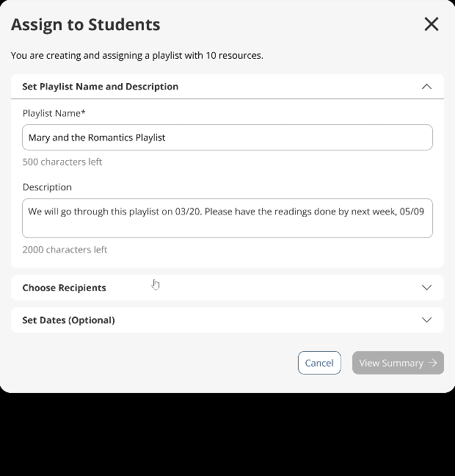Screen dimensions: 455x476
Task: Click the Cancel button
Action: 319,363
